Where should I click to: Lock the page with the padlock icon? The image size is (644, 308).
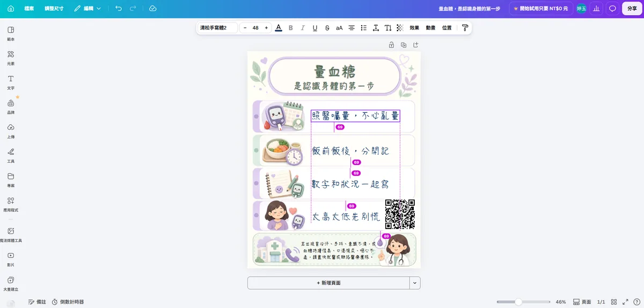pos(391,45)
